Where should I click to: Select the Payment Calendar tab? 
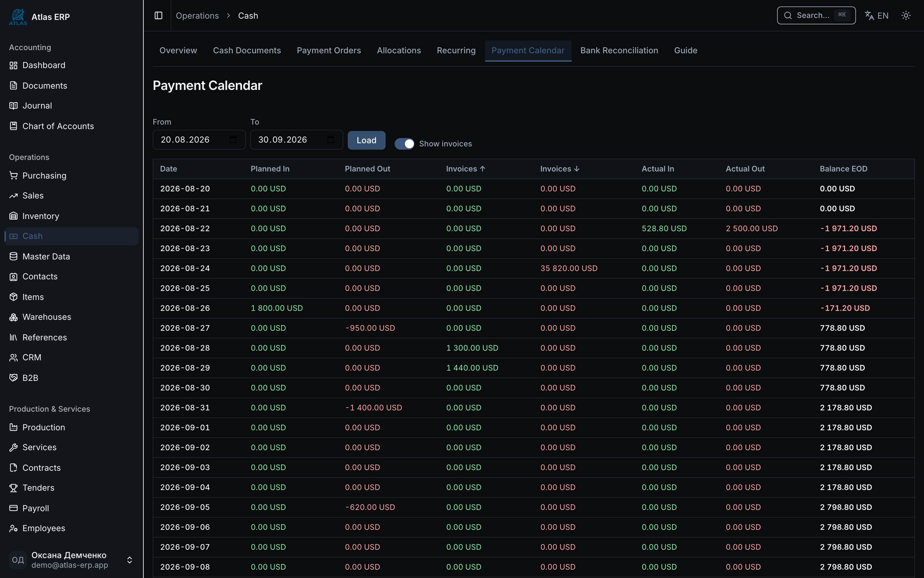point(528,50)
